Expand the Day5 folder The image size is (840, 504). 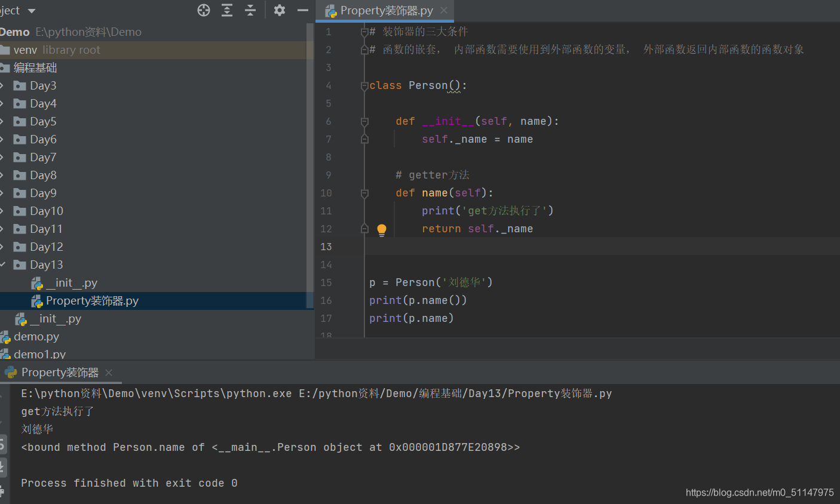[x=2, y=122]
